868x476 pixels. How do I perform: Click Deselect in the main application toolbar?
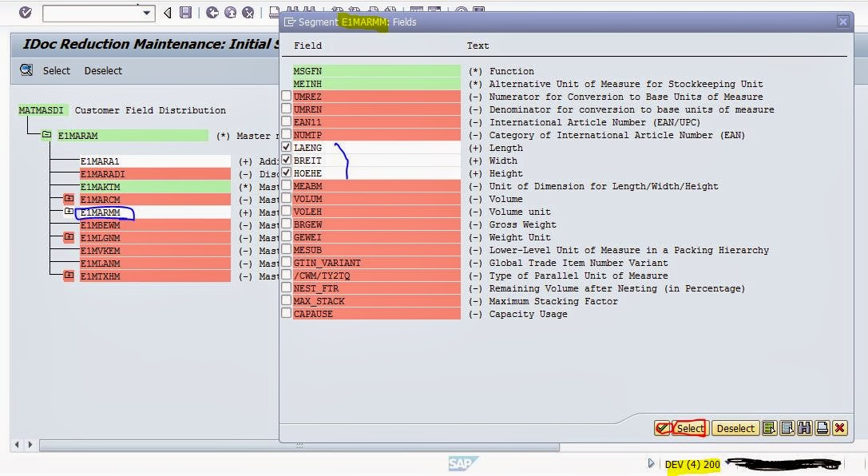(103, 71)
